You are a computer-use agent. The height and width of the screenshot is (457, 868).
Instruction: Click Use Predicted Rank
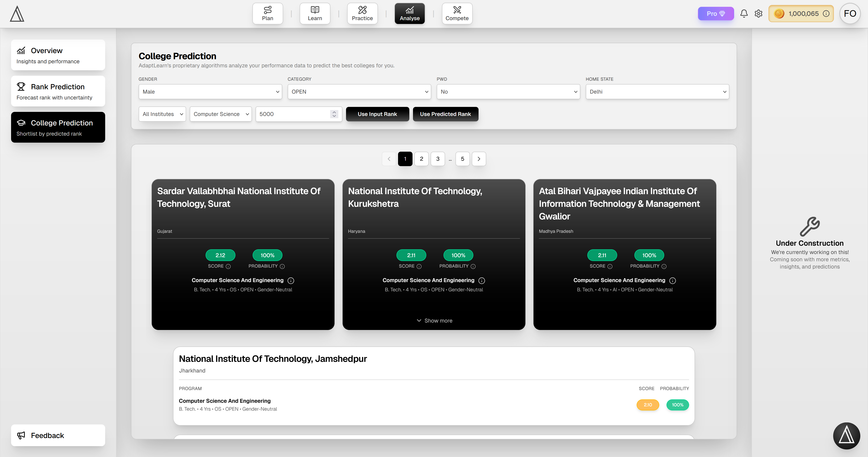coord(446,114)
